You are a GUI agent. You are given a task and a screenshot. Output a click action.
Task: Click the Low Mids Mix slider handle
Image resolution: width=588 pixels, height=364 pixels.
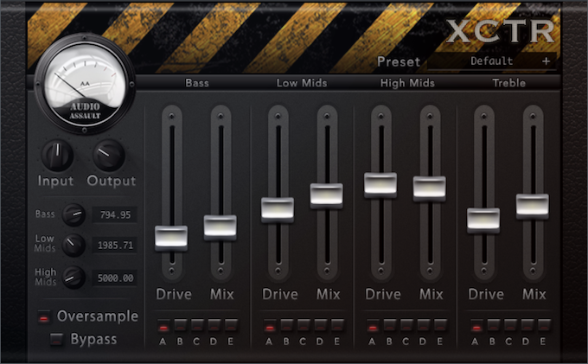[327, 195]
